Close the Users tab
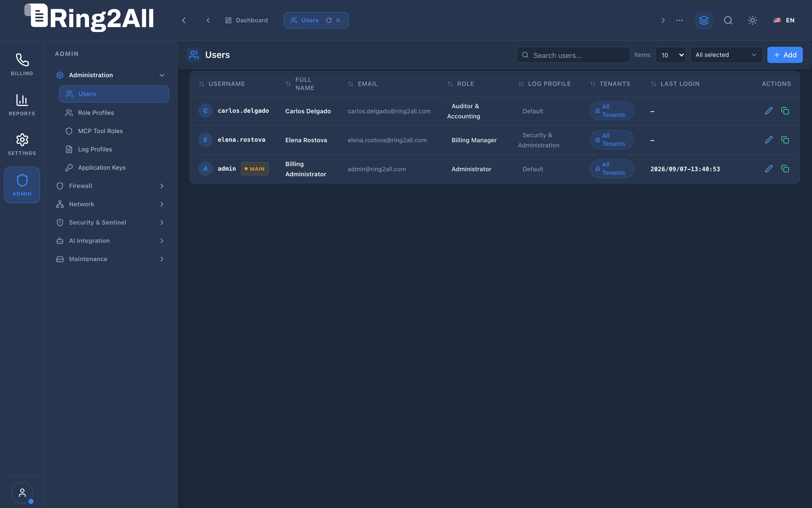This screenshot has height=508, width=812. (338, 21)
